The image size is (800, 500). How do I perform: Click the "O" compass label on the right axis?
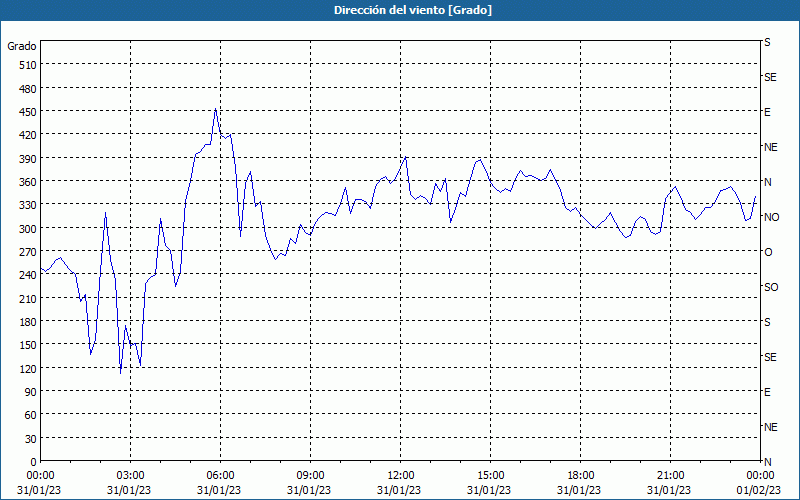[x=768, y=252]
